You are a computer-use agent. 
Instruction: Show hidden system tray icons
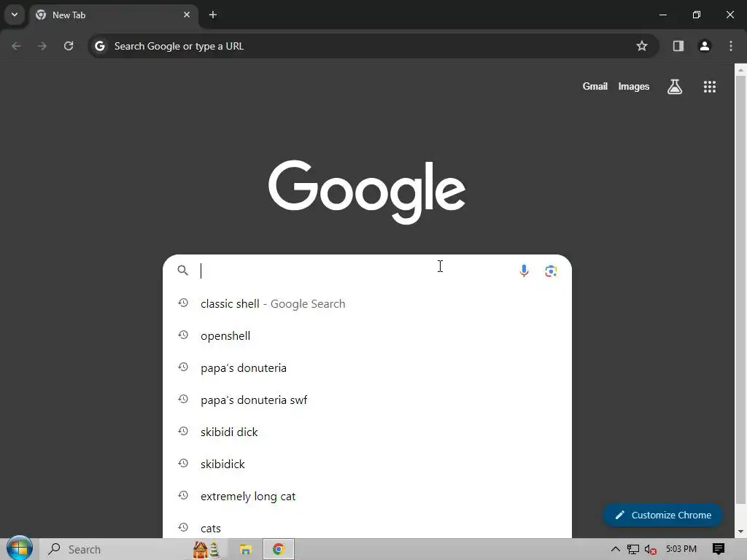click(616, 550)
